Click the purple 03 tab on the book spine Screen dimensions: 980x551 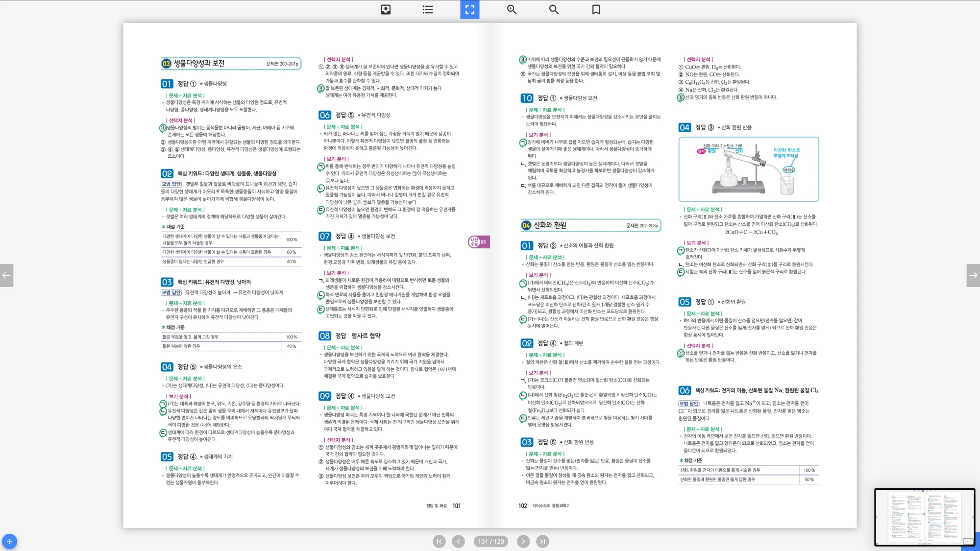click(479, 242)
